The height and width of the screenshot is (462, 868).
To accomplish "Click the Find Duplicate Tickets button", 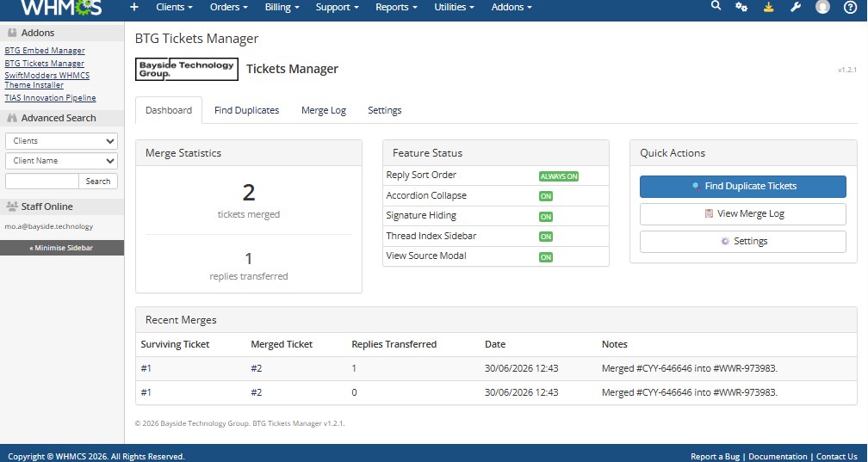I will pyautogui.click(x=743, y=187).
